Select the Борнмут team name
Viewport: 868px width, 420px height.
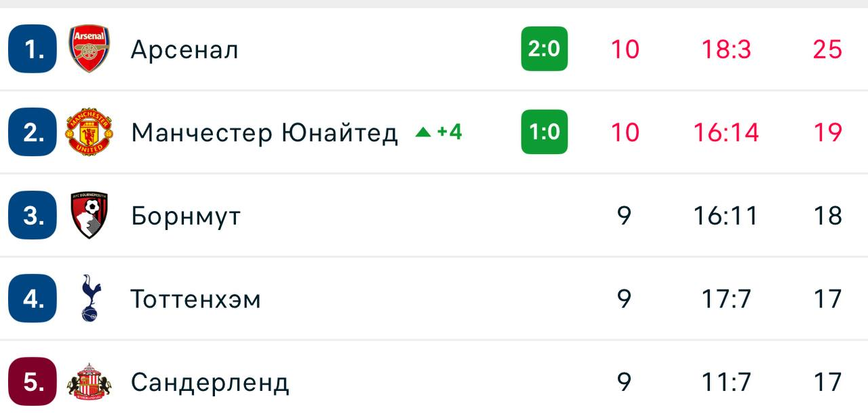click(186, 216)
